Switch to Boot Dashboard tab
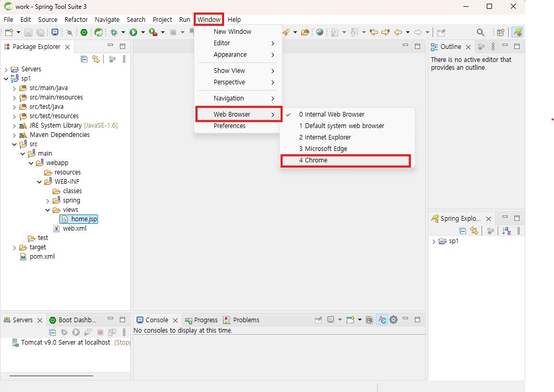Screen dimensions: 554x392 (73, 320)
